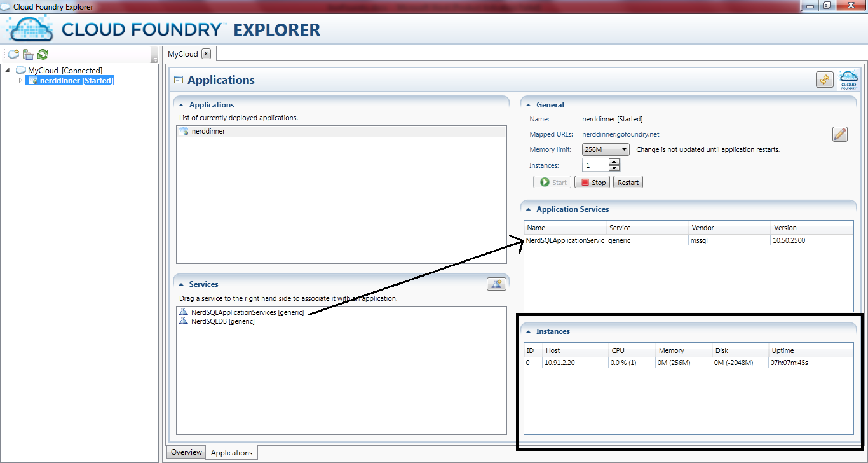The image size is (868, 463).
Task: Click the disk value 0M (-2048M)
Action: click(x=734, y=363)
